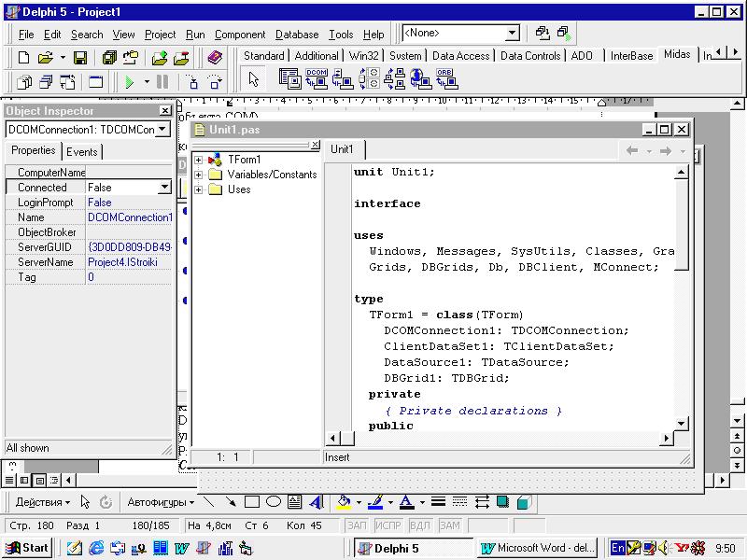Screen dimensions: 747x560
Task: Select the arrow pointer in component palette
Action: click(254, 79)
